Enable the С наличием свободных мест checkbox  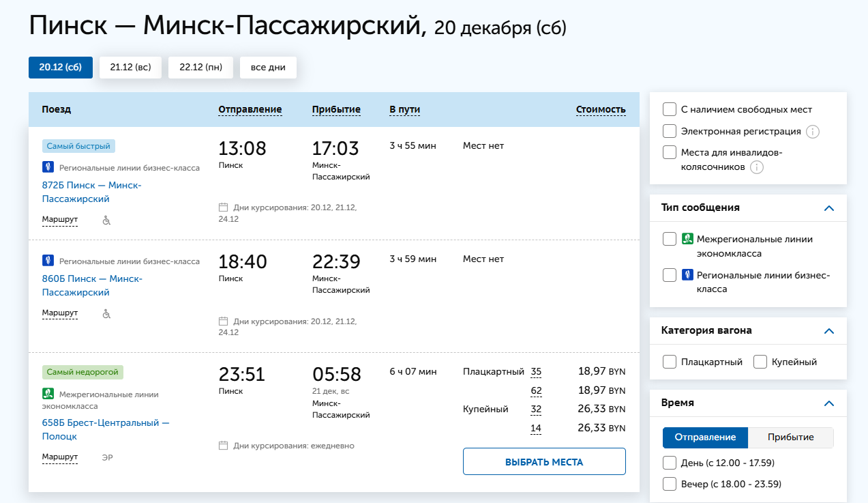670,110
